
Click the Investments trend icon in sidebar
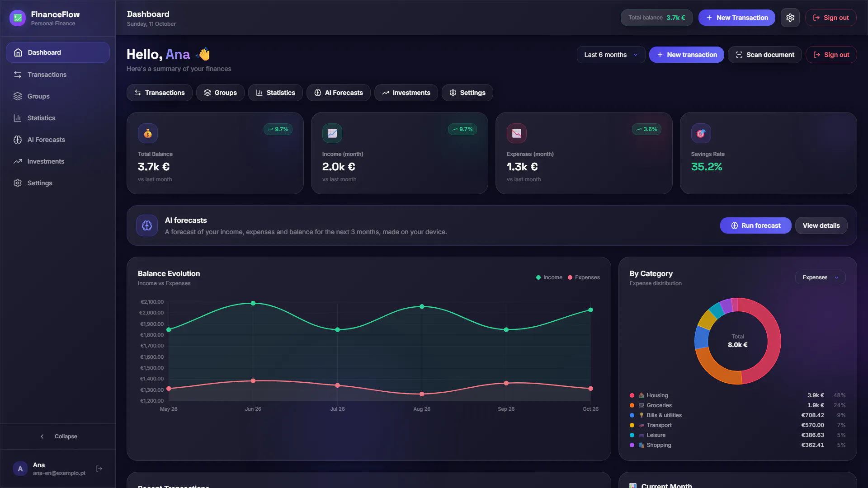18,161
